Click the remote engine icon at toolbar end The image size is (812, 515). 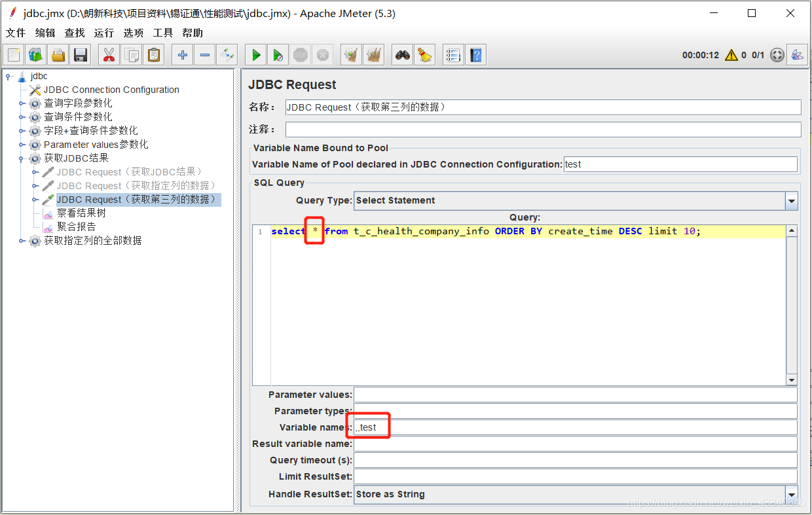[x=797, y=55]
